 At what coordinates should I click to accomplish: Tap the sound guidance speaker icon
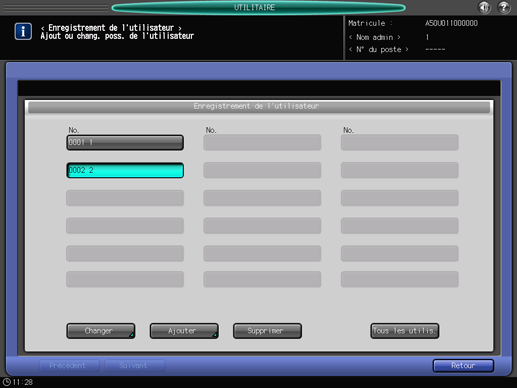tap(484, 7)
